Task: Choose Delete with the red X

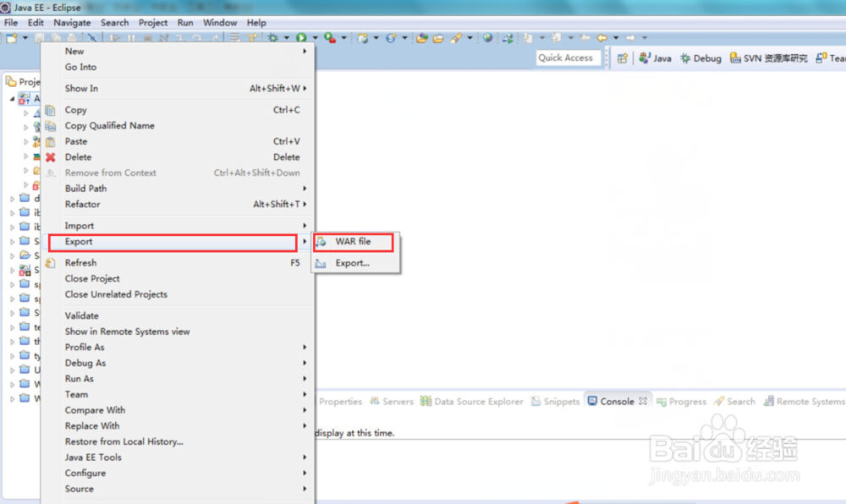Action: [178, 156]
